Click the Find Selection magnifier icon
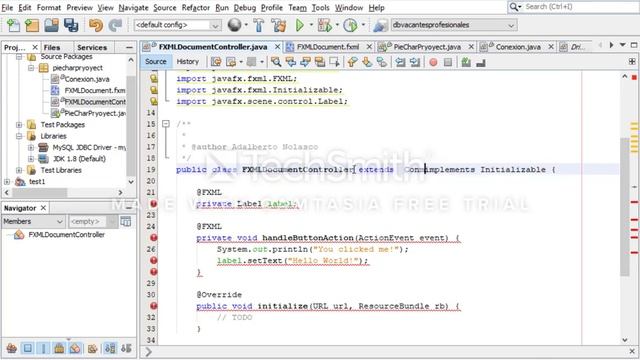 (x=276, y=62)
